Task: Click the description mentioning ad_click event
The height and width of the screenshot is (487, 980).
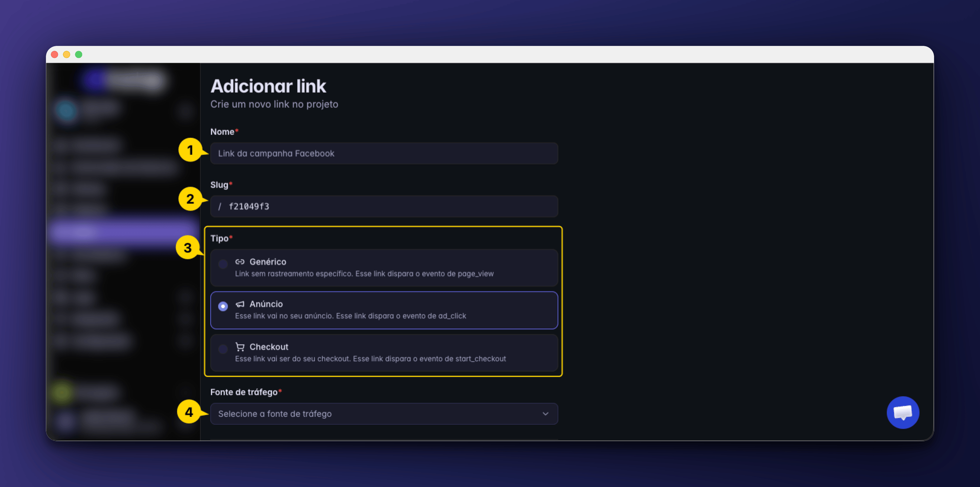Action: (x=351, y=316)
